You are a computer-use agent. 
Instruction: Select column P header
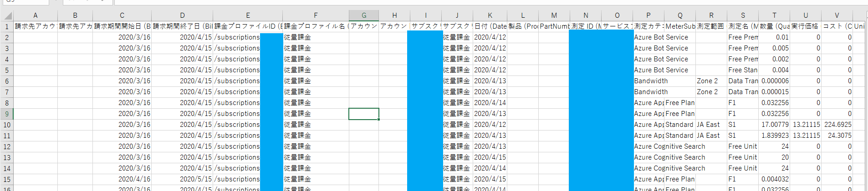coord(648,15)
